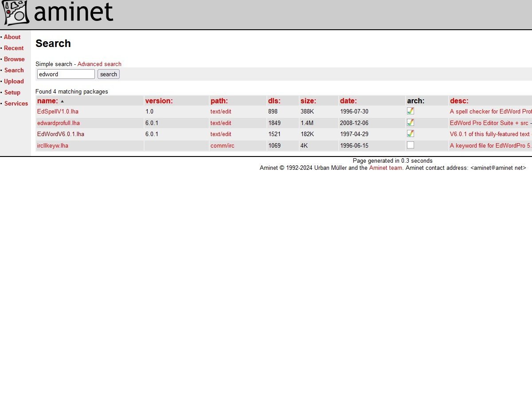The height and width of the screenshot is (399, 532).
Task: Open the Aminet team link in footer
Action: [x=386, y=168]
